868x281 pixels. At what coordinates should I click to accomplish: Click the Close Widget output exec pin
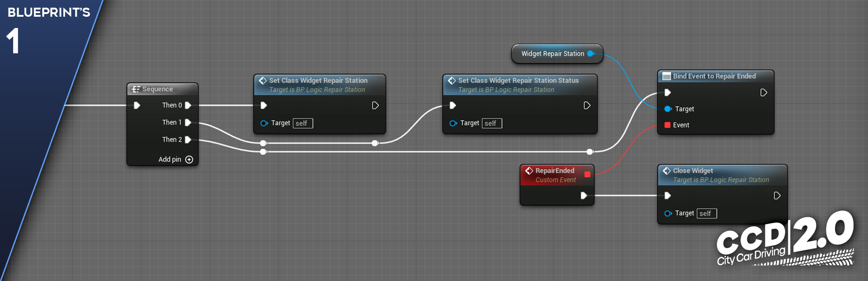coord(777,196)
